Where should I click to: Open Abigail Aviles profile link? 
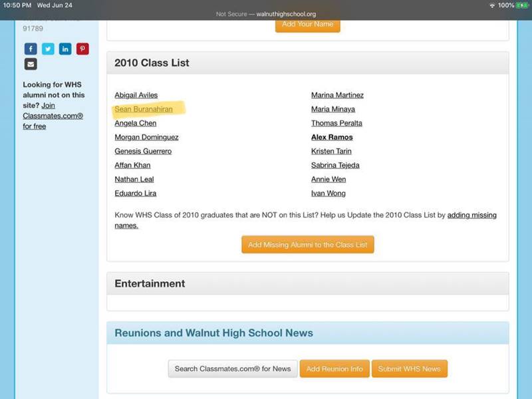tap(136, 95)
